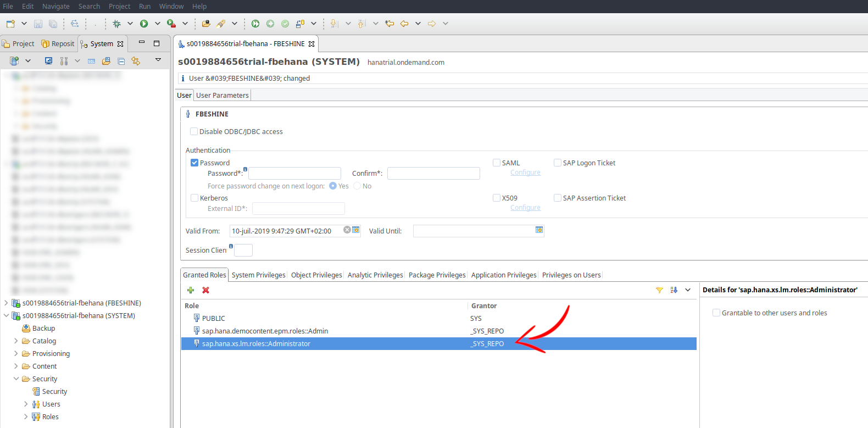This screenshot has width=868, height=428.
Task: Click the Collapse All icon in Systems view
Action: pos(121,61)
